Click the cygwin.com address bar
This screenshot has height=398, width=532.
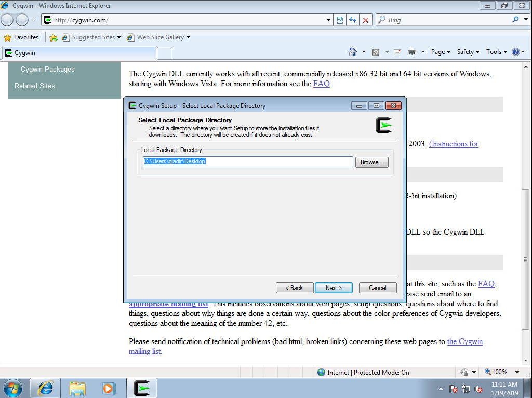click(183, 20)
